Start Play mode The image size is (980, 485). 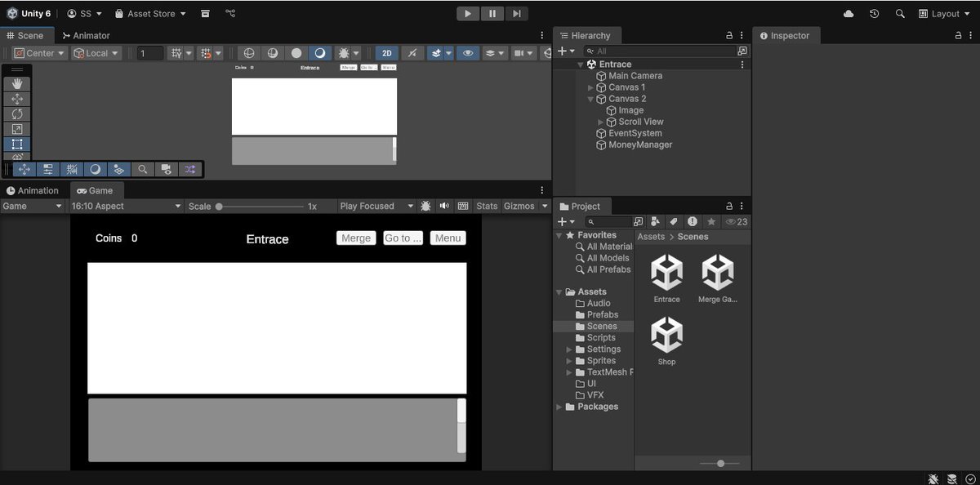[x=468, y=14]
